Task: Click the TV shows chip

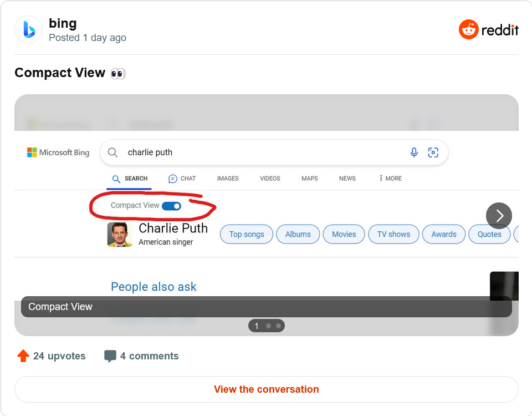Action: [393, 234]
